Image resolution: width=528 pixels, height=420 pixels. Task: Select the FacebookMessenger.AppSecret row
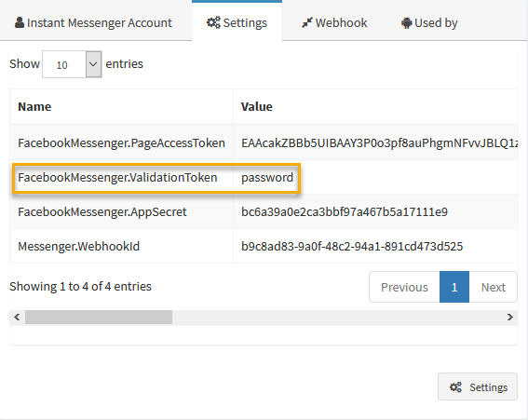tap(264, 211)
